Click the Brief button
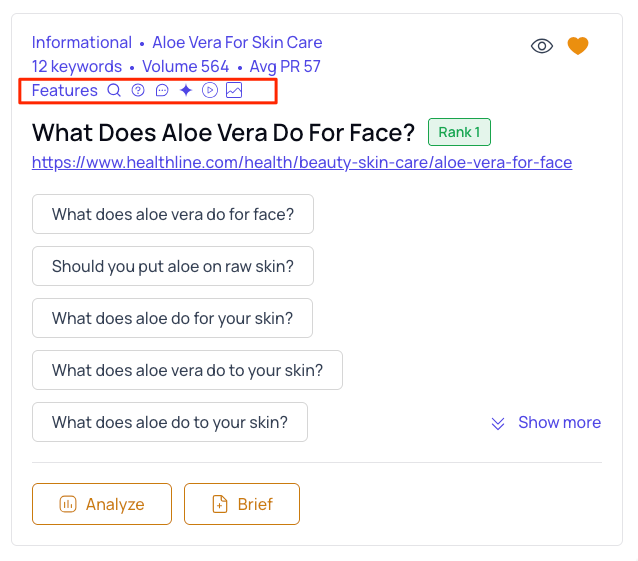 (x=242, y=504)
